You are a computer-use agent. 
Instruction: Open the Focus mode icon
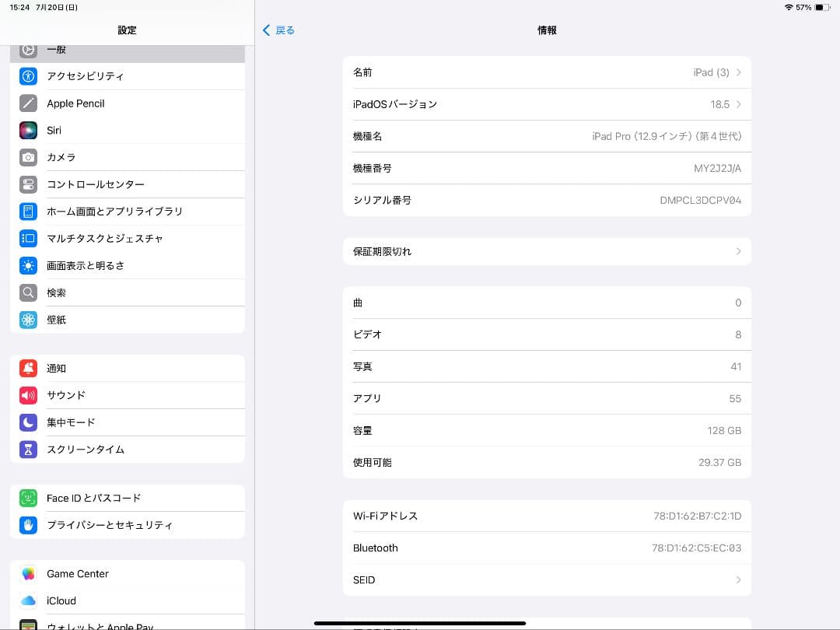28,422
